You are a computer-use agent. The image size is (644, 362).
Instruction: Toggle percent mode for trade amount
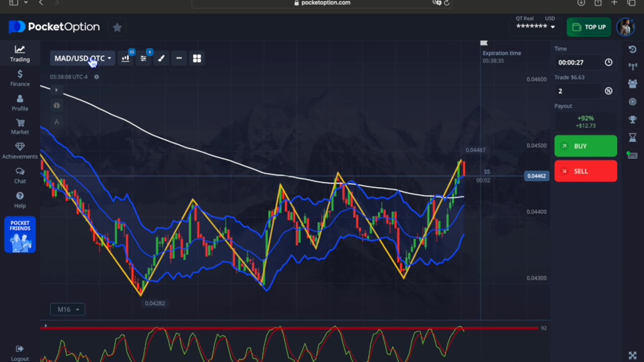(608, 91)
